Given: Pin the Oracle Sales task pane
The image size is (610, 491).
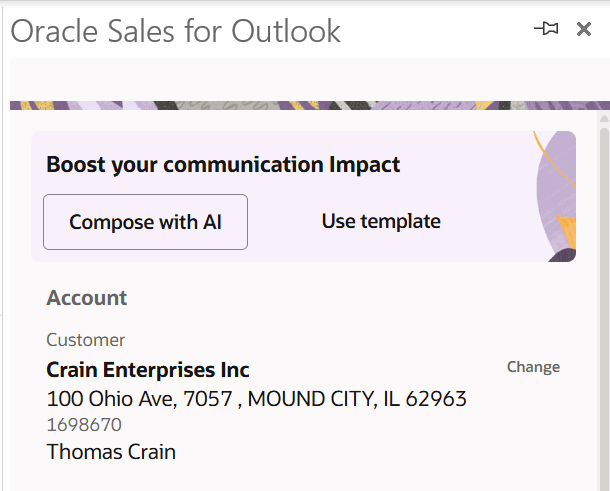Looking at the screenshot, I should tap(546, 29).
